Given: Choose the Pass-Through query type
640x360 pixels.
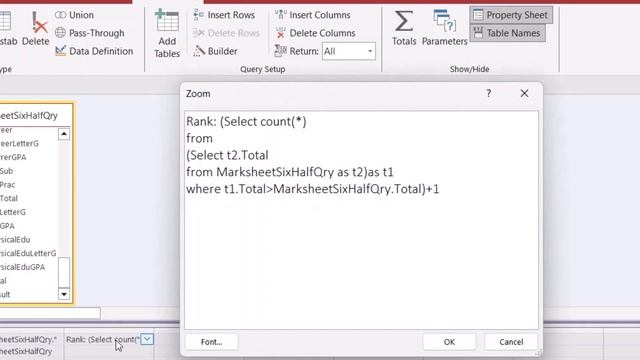Looking at the screenshot, I should [x=89, y=33].
